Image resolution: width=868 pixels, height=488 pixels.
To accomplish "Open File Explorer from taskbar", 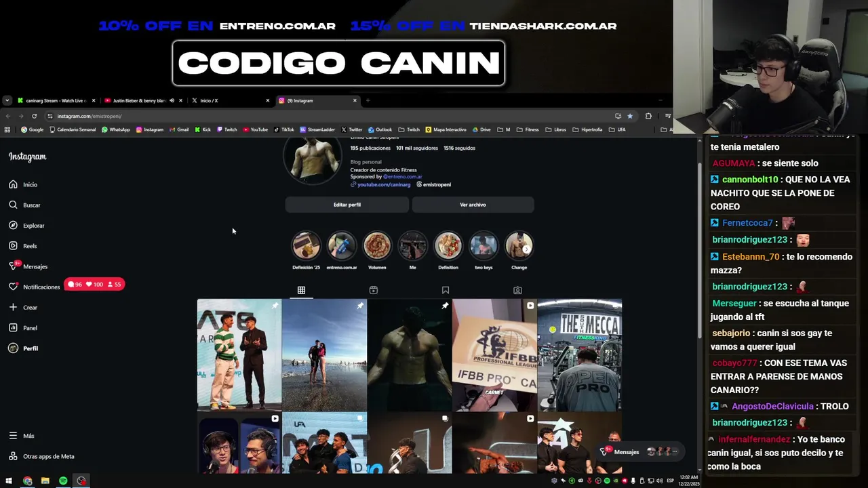I will [45, 481].
